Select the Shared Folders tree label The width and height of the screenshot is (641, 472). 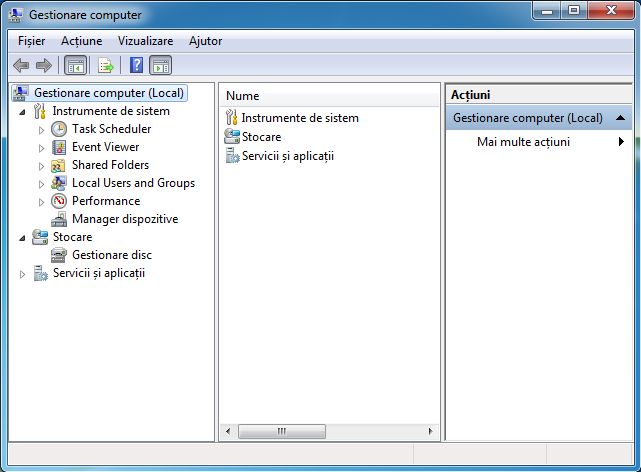[110, 165]
